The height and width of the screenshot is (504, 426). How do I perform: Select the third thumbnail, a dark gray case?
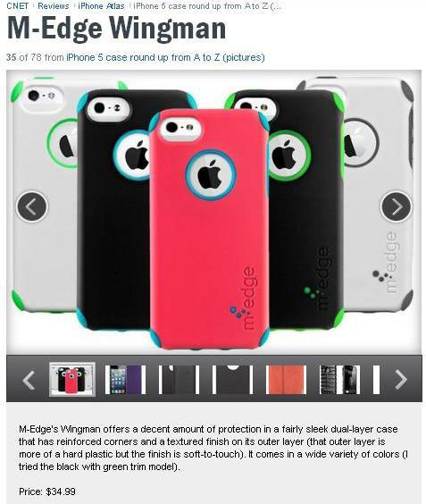pos(179,380)
